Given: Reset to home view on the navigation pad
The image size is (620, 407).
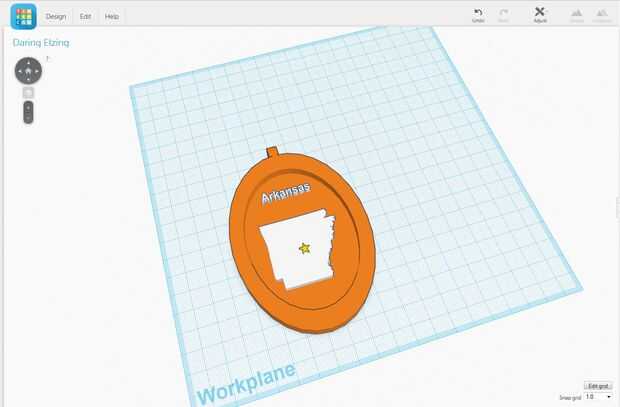Looking at the screenshot, I should pyautogui.click(x=28, y=71).
